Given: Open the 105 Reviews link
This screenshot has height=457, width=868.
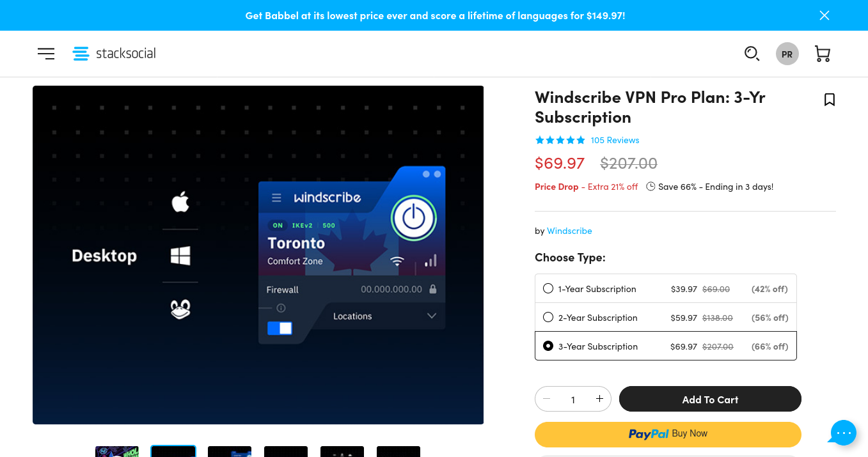Looking at the screenshot, I should pyautogui.click(x=615, y=140).
